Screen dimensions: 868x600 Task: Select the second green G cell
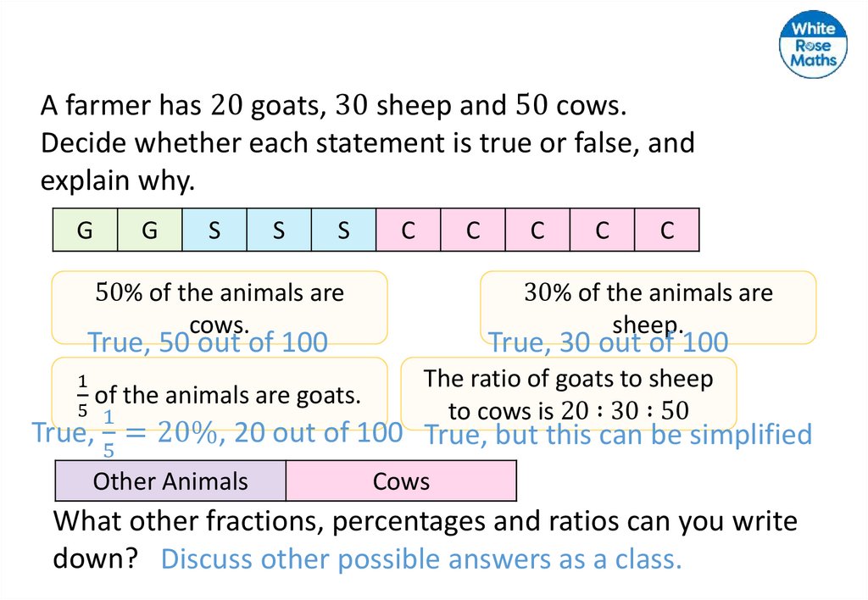pyautogui.click(x=150, y=230)
